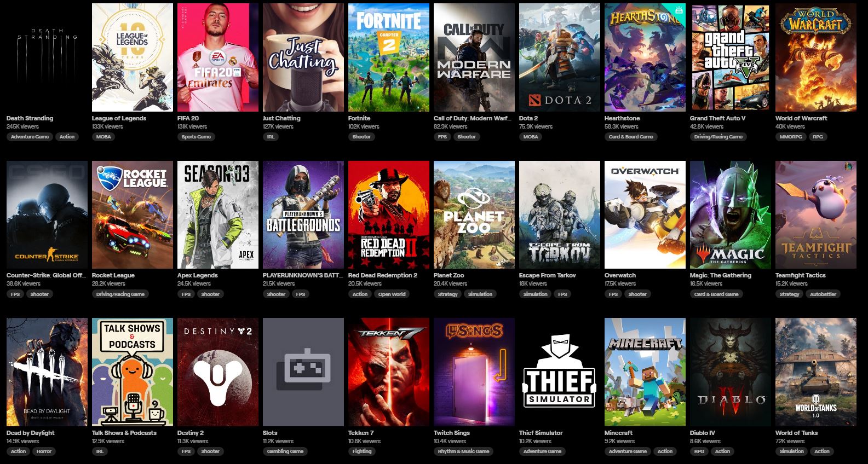Click the Simulation tag under World of Tanks
868x464 pixels.
pos(792,451)
